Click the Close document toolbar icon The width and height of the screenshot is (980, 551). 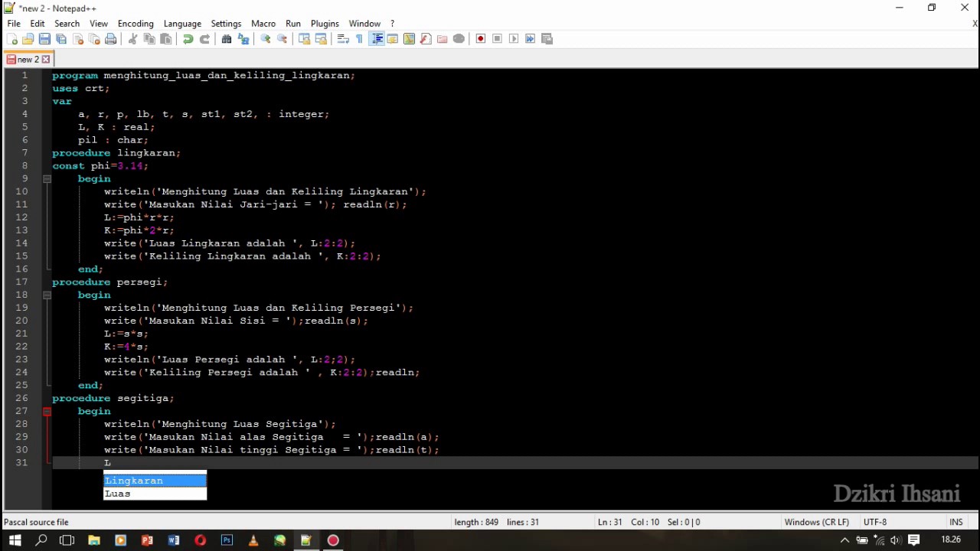pyautogui.click(x=78, y=39)
